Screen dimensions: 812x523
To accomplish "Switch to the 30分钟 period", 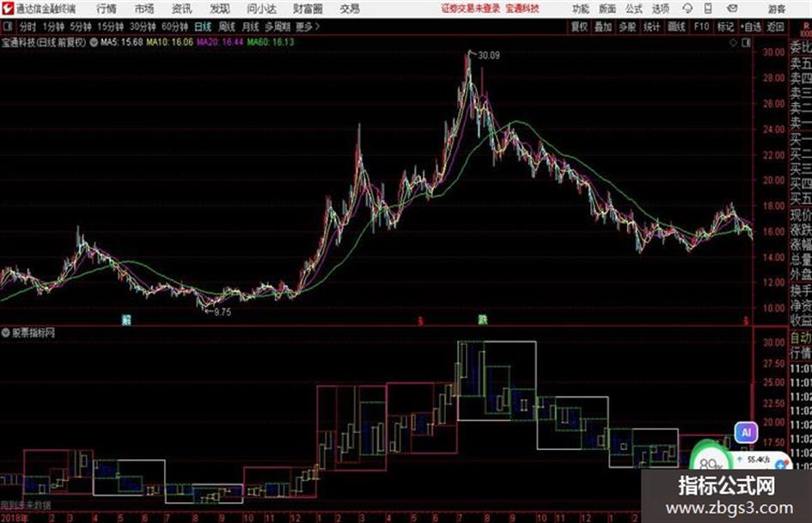I will (143, 27).
